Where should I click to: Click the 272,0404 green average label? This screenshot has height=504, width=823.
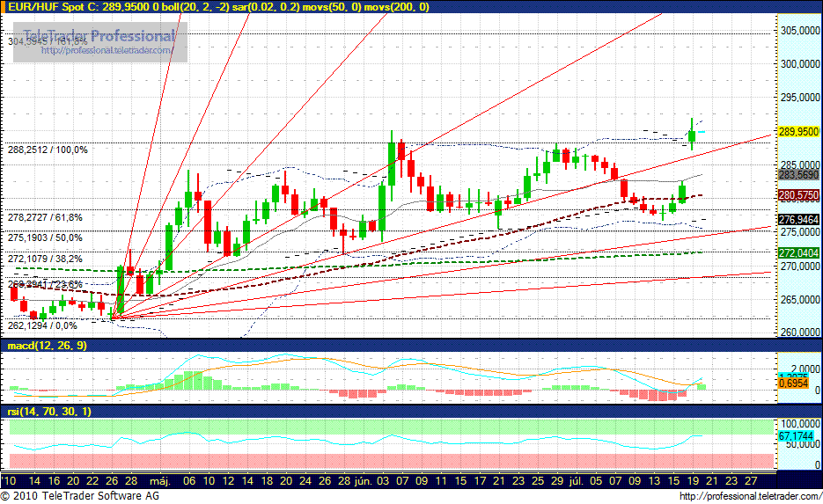[x=798, y=253]
